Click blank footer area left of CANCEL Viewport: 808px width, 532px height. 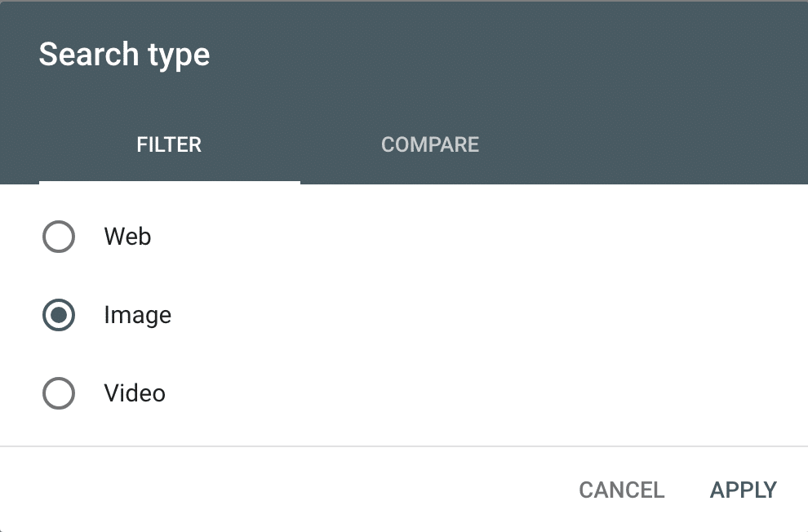pos(286,490)
